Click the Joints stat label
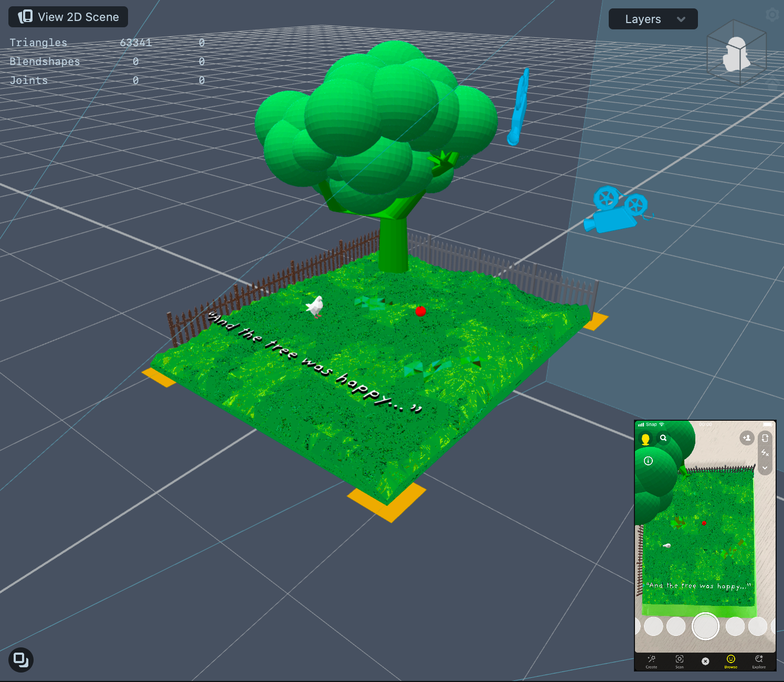 pos(28,80)
